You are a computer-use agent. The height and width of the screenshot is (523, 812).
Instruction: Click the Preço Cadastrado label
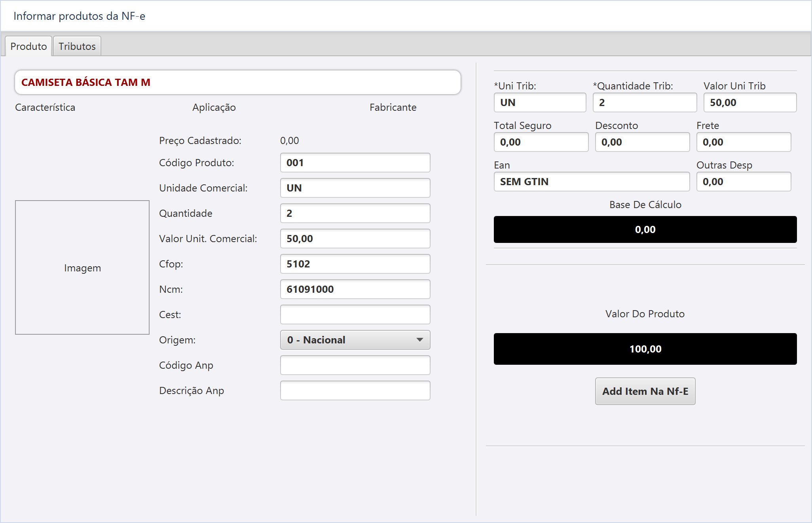point(200,140)
